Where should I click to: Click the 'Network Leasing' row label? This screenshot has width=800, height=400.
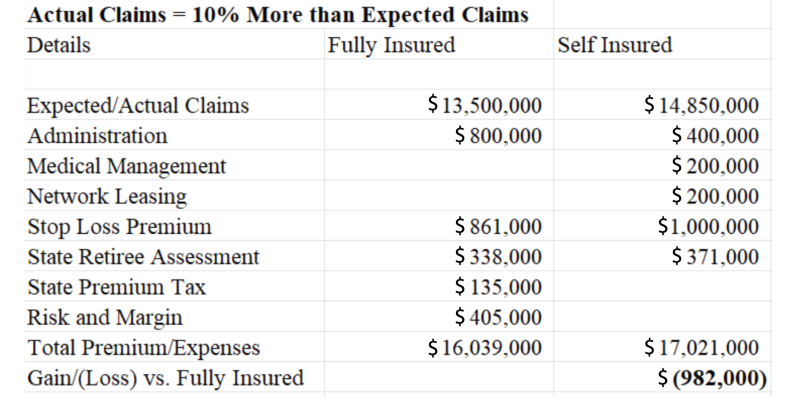click(x=107, y=196)
